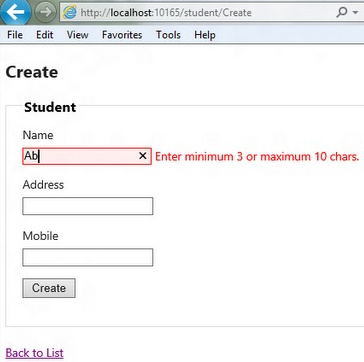This screenshot has width=364, height=362.
Task: Select the URL localhost:10165/student/Create
Action: [x=166, y=13]
